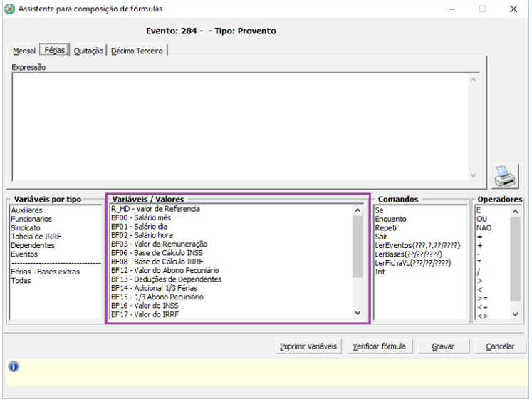The image size is (532, 402).
Task: Click the printer icon beside the expression box
Action: 505,176
